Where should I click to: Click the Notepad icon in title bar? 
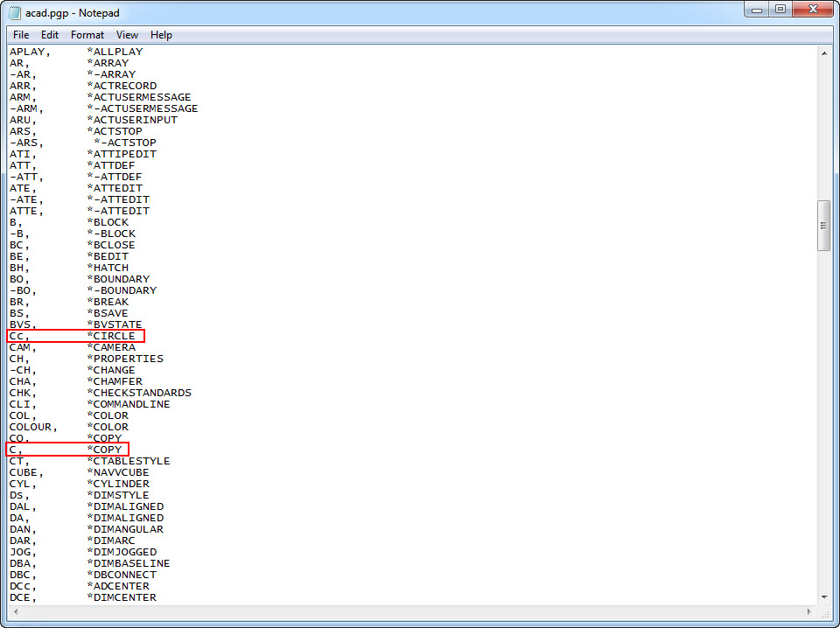pos(15,12)
